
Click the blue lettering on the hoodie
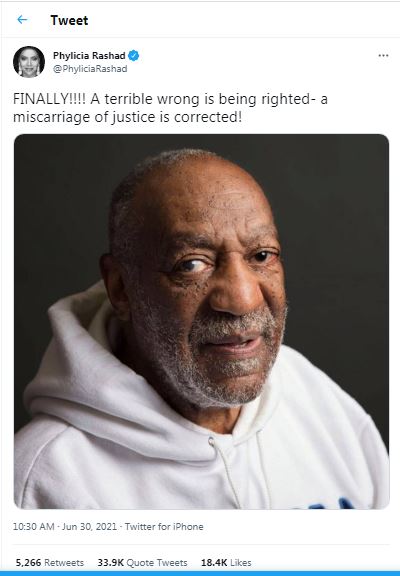point(327,504)
